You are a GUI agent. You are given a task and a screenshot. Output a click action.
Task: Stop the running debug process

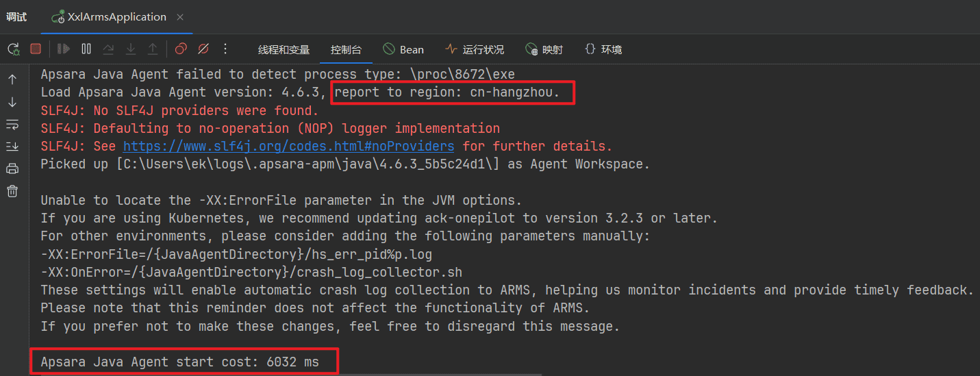(36, 49)
